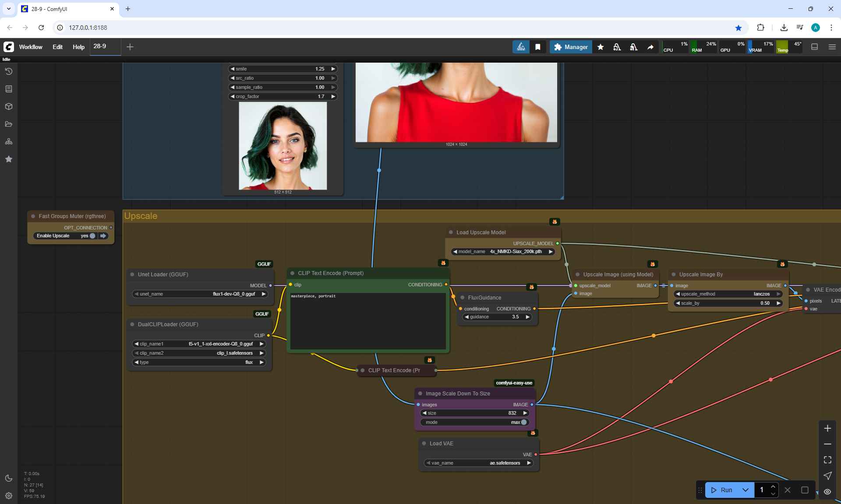
Task: Open settings gear in the sidebar
Action: point(9,496)
